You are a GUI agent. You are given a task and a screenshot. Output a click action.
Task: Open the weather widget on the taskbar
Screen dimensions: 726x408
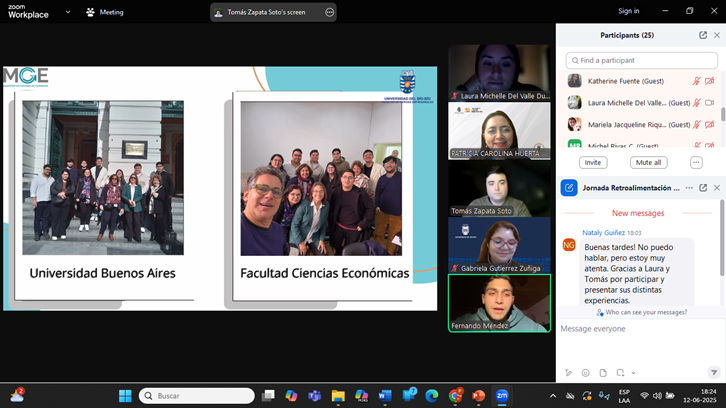pos(17,395)
